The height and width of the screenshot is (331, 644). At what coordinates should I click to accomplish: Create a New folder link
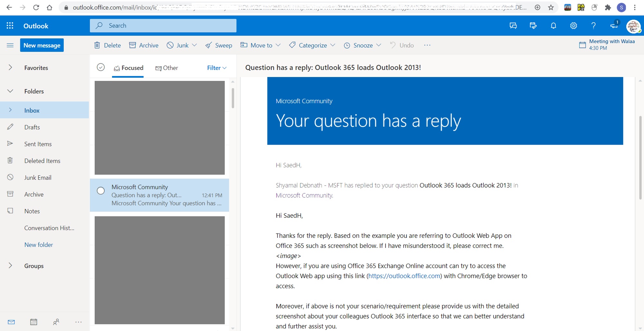point(39,245)
